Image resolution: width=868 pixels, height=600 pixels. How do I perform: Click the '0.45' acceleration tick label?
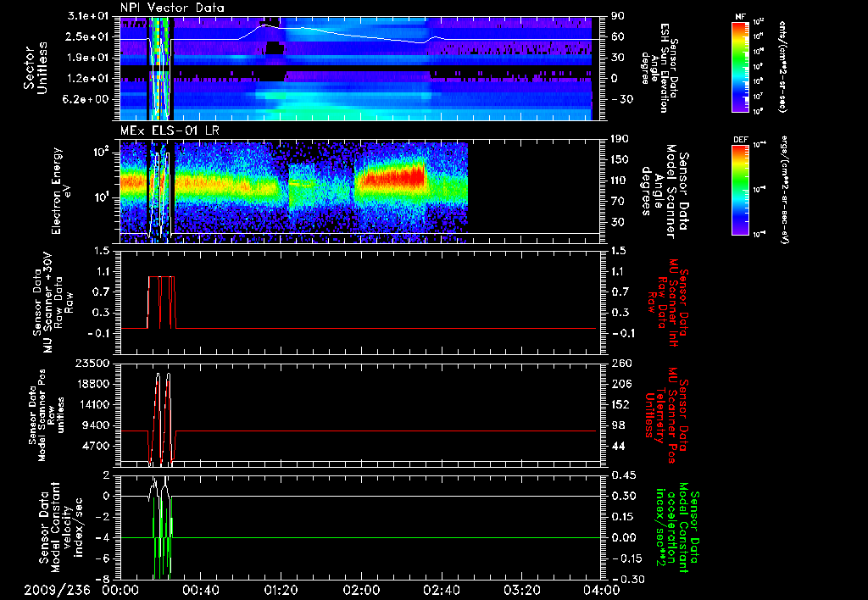(x=623, y=475)
